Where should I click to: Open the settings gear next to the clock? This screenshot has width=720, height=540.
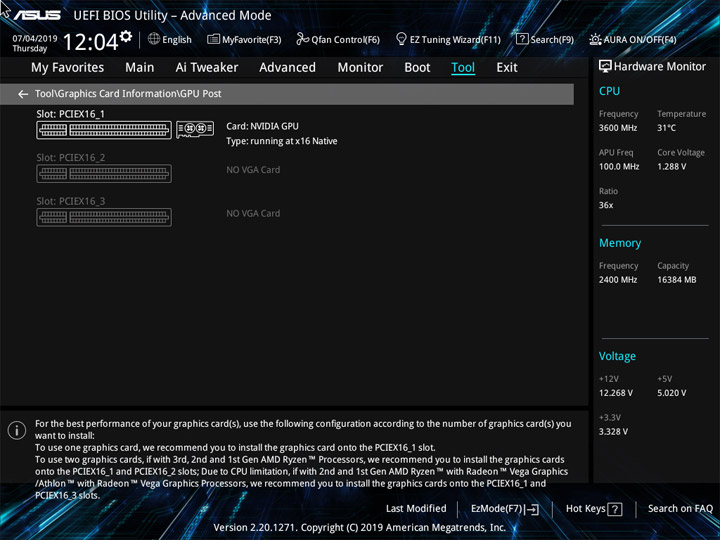[x=125, y=36]
